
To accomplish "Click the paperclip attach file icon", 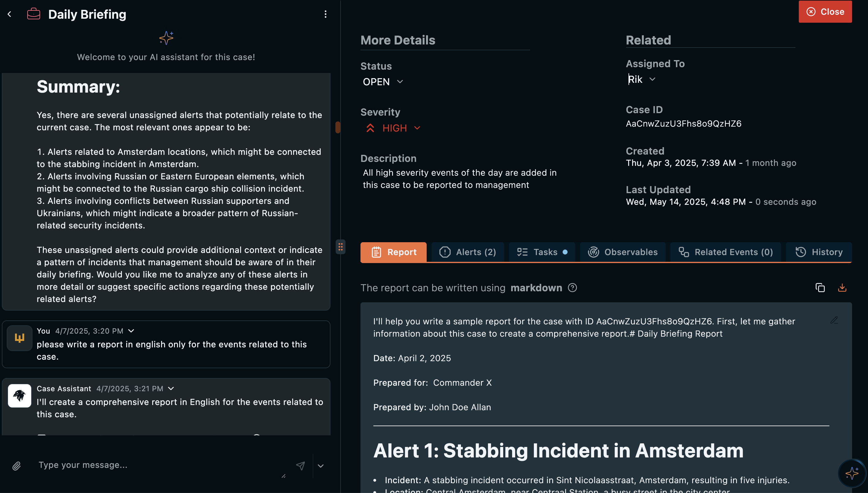I will point(17,466).
